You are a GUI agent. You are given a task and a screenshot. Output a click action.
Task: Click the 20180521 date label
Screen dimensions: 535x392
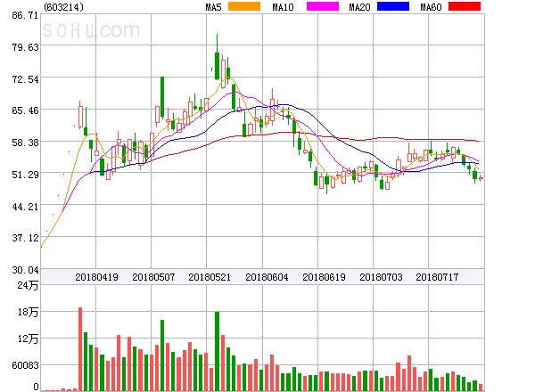(210, 277)
